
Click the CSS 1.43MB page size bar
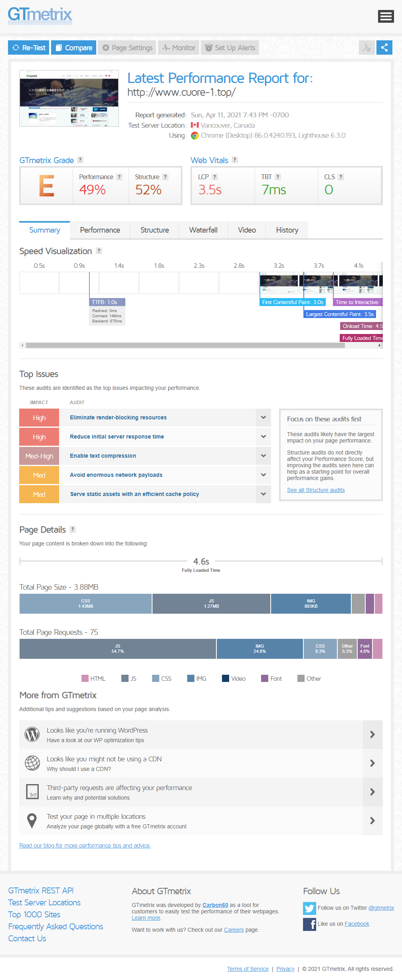85,604
